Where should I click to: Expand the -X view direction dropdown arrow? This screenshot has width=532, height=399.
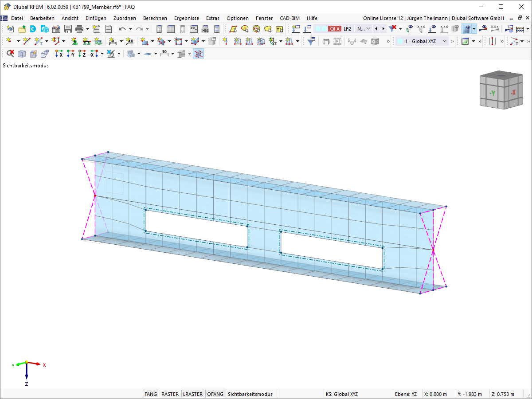(x=102, y=54)
